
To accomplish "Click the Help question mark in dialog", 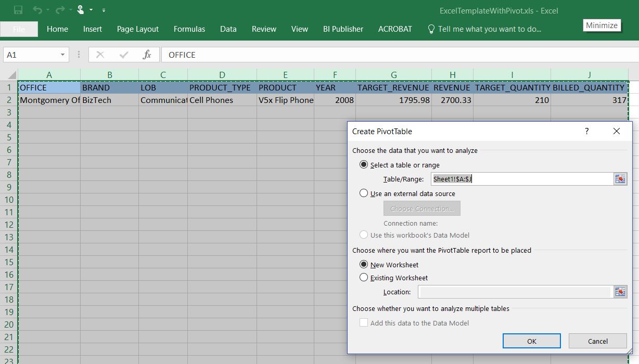I will [586, 131].
